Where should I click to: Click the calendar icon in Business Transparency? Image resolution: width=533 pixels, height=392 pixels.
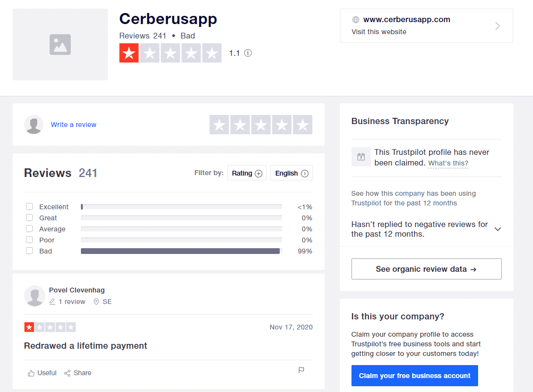pyautogui.click(x=361, y=157)
